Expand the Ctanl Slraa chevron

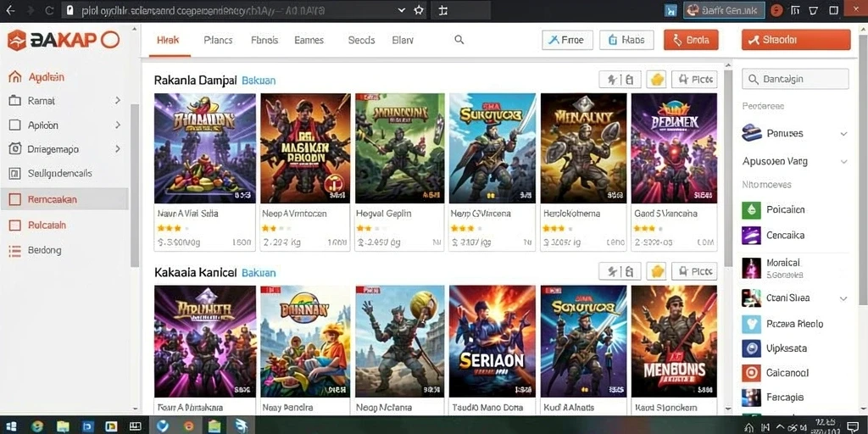(x=843, y=298)
